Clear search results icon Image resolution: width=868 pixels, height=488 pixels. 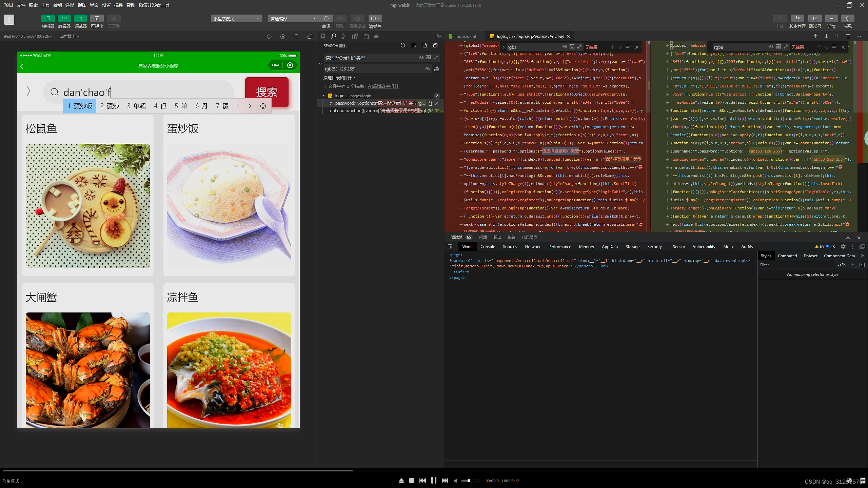pos(413,45)
